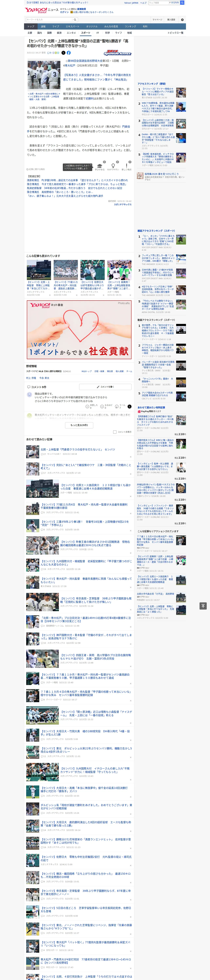Screen dimensions: 210x980
Task: Close the reaction tooltip popup
Action: click(x=91, y=165)
